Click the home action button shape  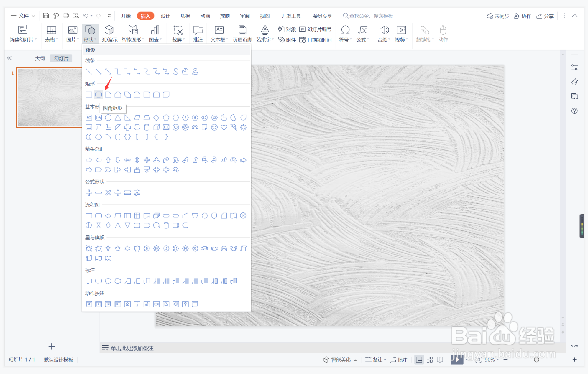[x=127, y=304]
